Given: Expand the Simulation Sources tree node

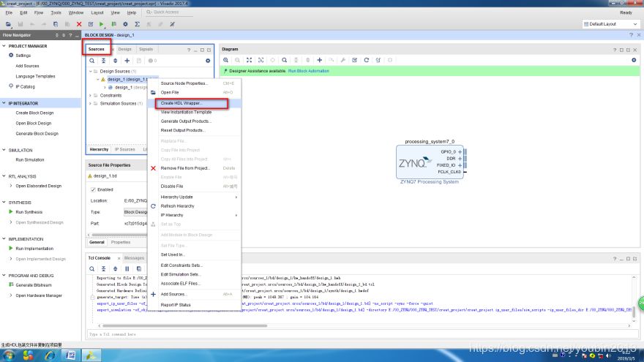Looking at the screenshot, I should pyautogui.click(x=91, y=103).
